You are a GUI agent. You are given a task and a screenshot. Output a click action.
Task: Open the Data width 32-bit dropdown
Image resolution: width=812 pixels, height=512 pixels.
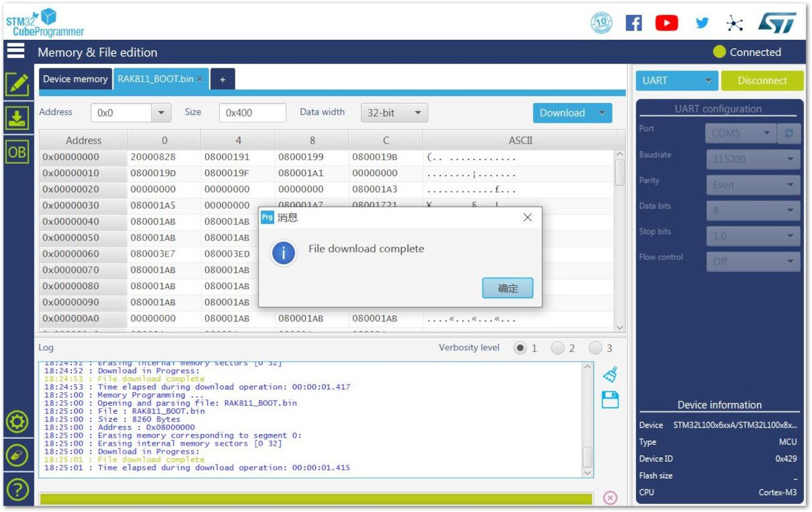(394, 113)
